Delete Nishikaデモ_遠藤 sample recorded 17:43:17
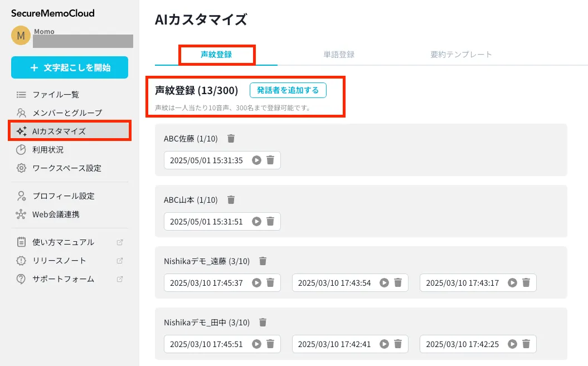This screenshot has height=366, width=588. pos(526,282)
